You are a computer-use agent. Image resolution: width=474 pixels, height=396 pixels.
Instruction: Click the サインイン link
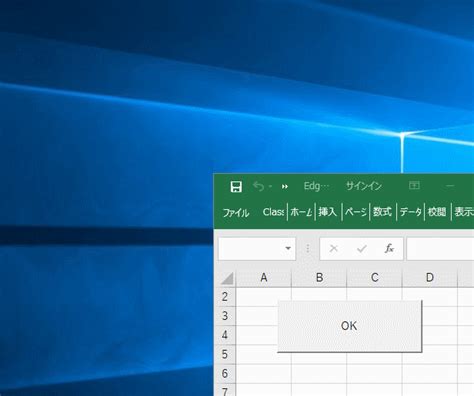364,186
